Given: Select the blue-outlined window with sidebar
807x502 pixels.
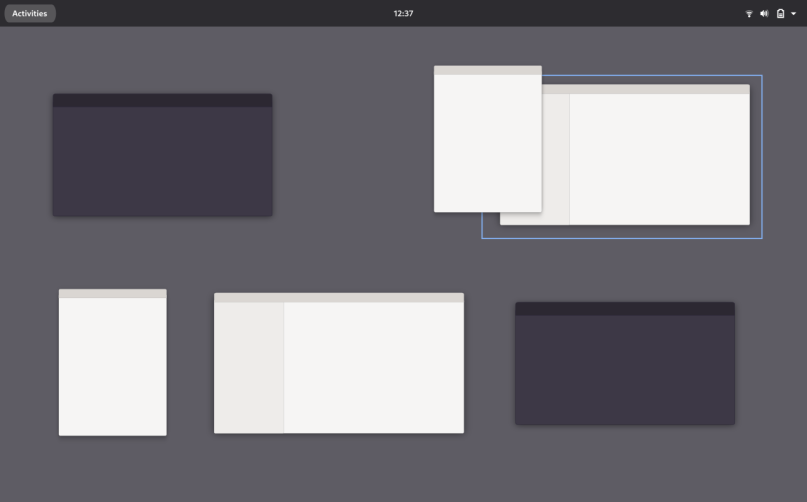Looking at the screenshot, I should pyautogui.click(x=658, y=159).
